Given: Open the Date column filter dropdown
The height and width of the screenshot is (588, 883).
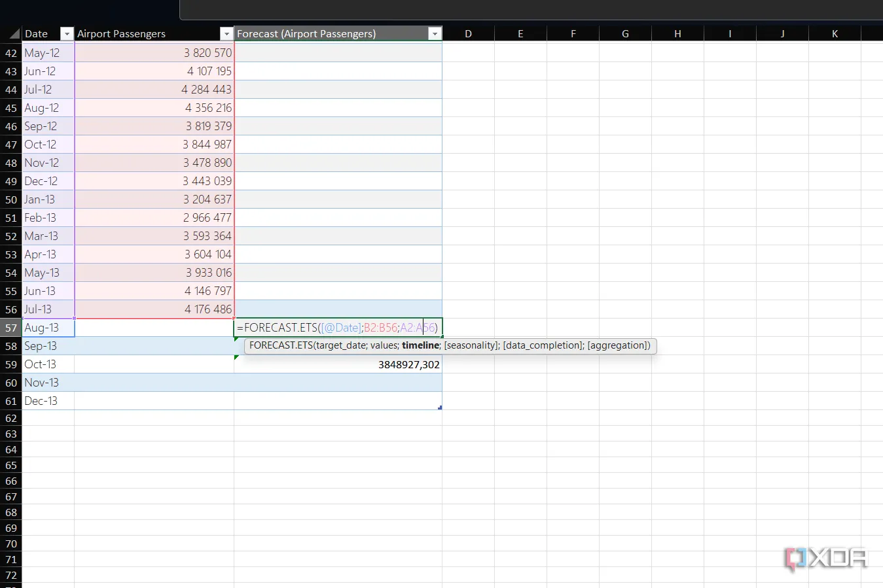Looking at the screenshot, I should pos(66,34).
